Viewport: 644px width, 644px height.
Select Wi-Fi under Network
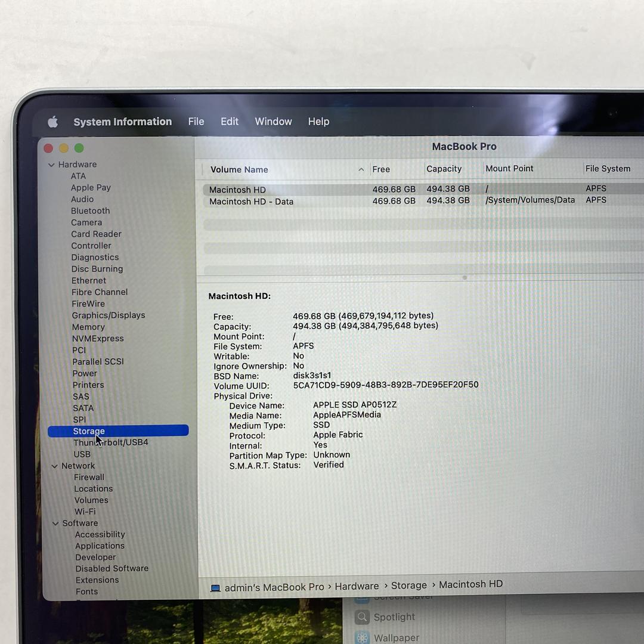(x=85, y=512)
